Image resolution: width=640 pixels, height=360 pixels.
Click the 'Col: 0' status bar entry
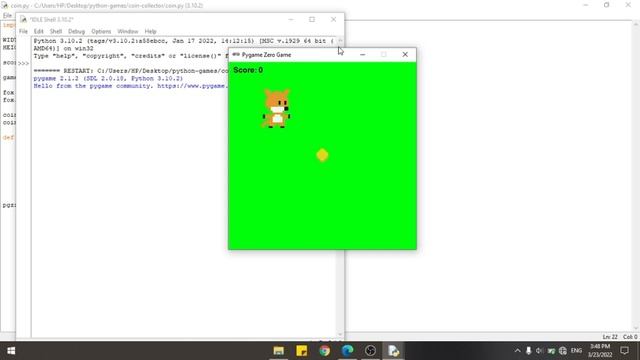click(x=630, y=337)
